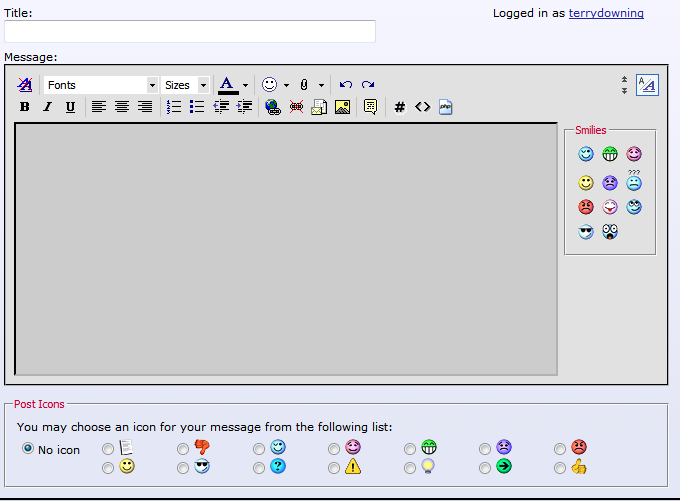Insert the red angry smiley from Smilies panel
The height and width of the screenshot is (501, 680).
(x=585, y=207)
